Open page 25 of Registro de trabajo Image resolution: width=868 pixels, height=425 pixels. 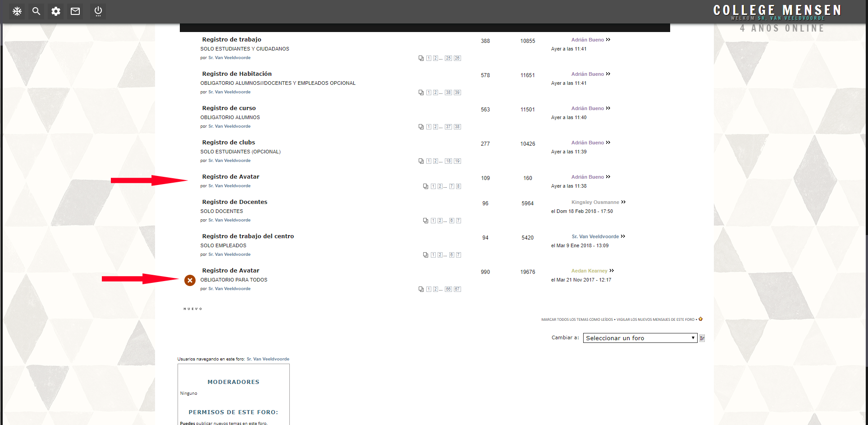click(448, 58)
